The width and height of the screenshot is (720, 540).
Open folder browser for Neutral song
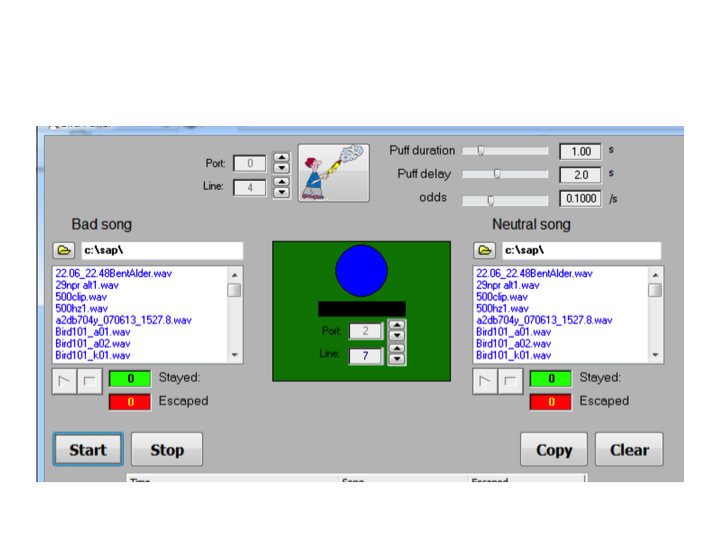pyautogui.click(x=484, y=250)
